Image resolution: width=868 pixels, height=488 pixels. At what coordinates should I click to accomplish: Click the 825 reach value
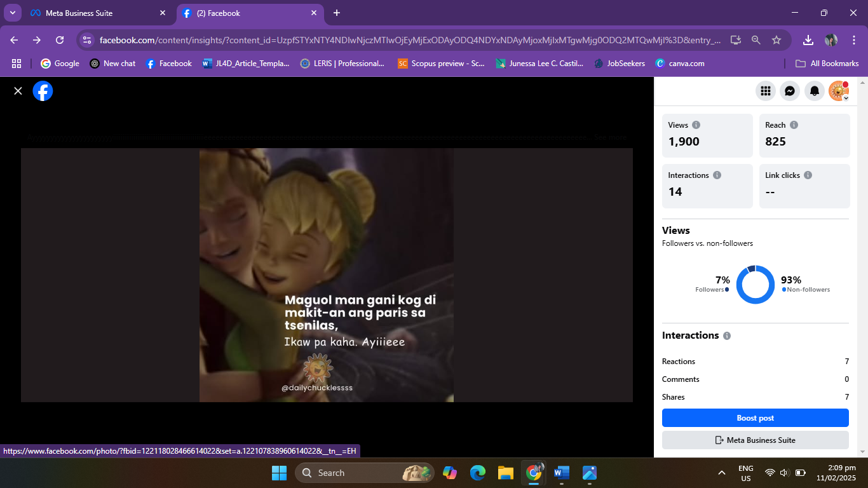coord(776,142)
